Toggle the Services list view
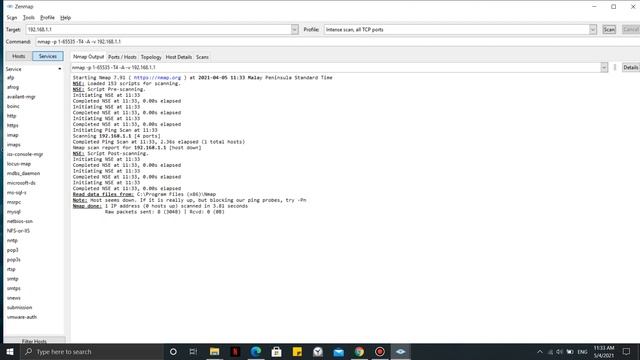The height and width of the screenshot is (360, 640). 48,56
